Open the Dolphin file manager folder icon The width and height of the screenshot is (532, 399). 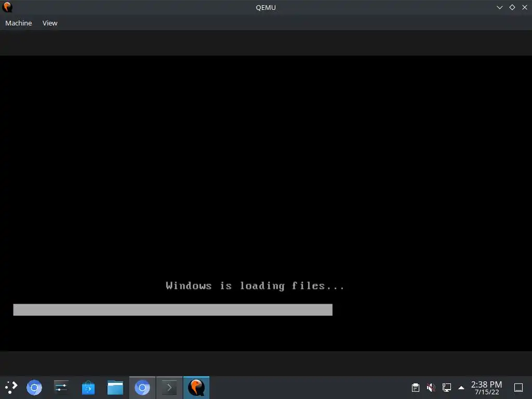click(x=115, y=388)
